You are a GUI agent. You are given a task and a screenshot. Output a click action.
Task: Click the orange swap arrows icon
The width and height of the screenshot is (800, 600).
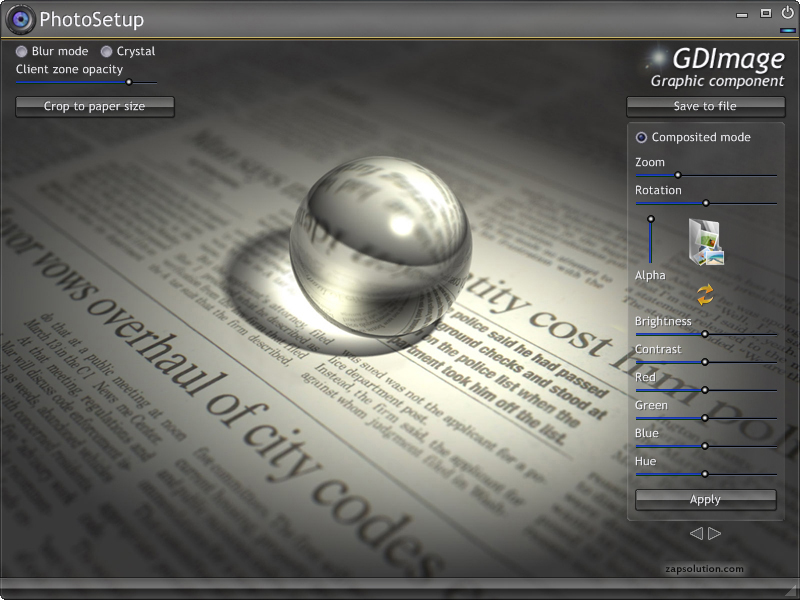[705, 295]
